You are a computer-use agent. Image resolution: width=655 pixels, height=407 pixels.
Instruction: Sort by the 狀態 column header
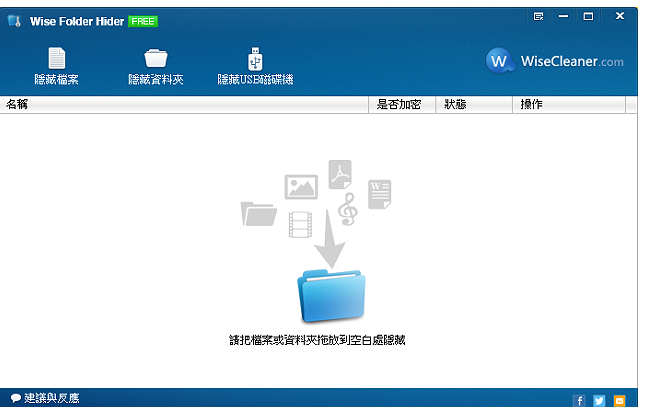coord(474,104)
